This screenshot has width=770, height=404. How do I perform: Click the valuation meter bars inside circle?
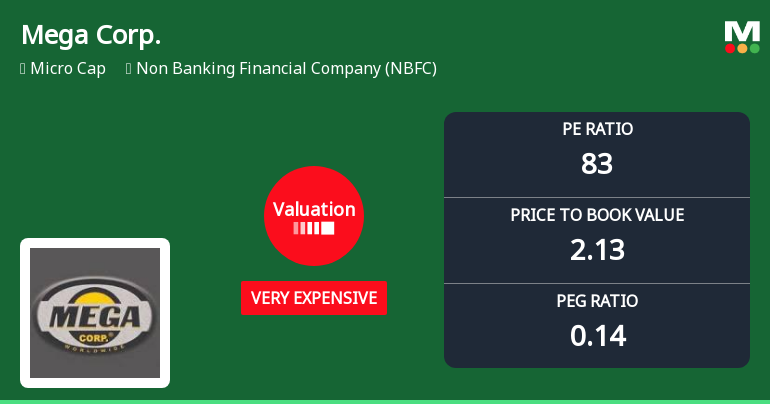coord(314,228)
